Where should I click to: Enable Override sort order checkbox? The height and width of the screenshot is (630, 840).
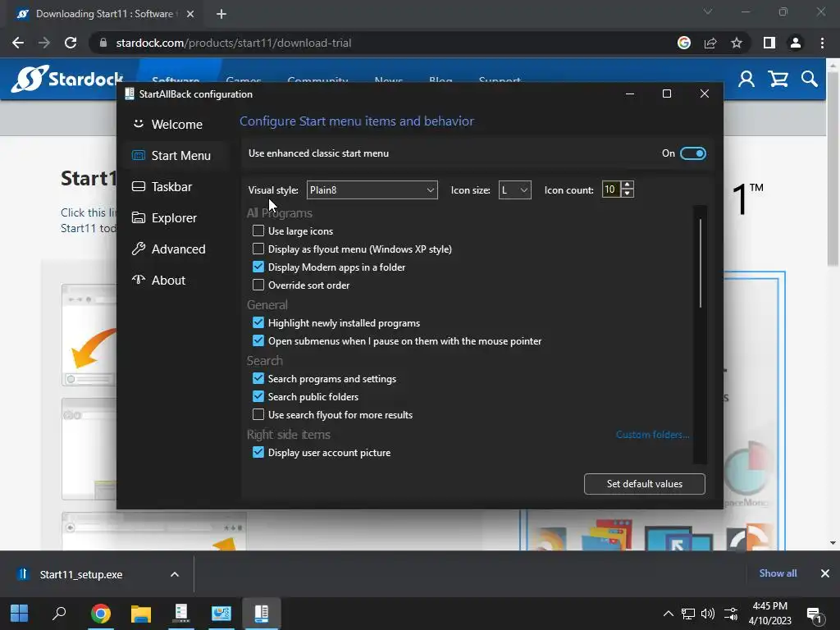[x=258, y=285]
